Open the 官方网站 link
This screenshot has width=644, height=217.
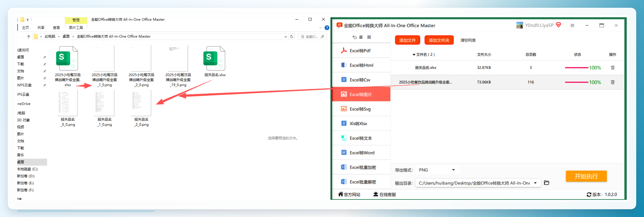(349, 194)
